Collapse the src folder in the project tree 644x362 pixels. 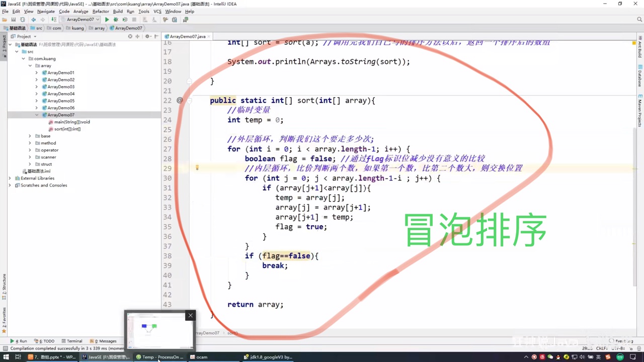click(x=17, y=51)
